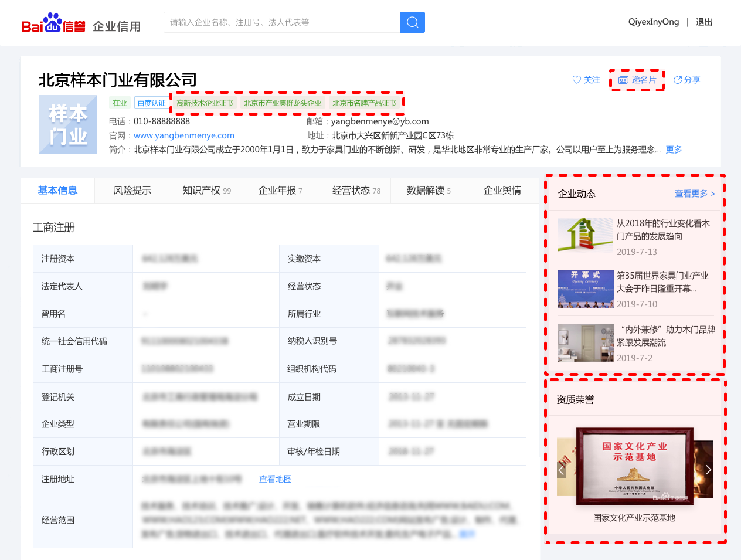Click 查看地图 to view the map
The width and height of the screenshot is (741, 560).
tap(275, 478)
